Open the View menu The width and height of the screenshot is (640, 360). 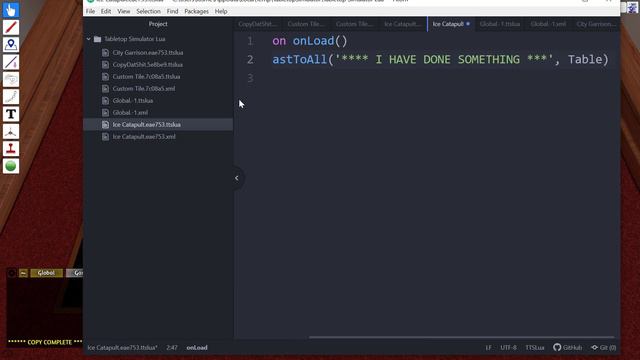[x=124, y=11]
